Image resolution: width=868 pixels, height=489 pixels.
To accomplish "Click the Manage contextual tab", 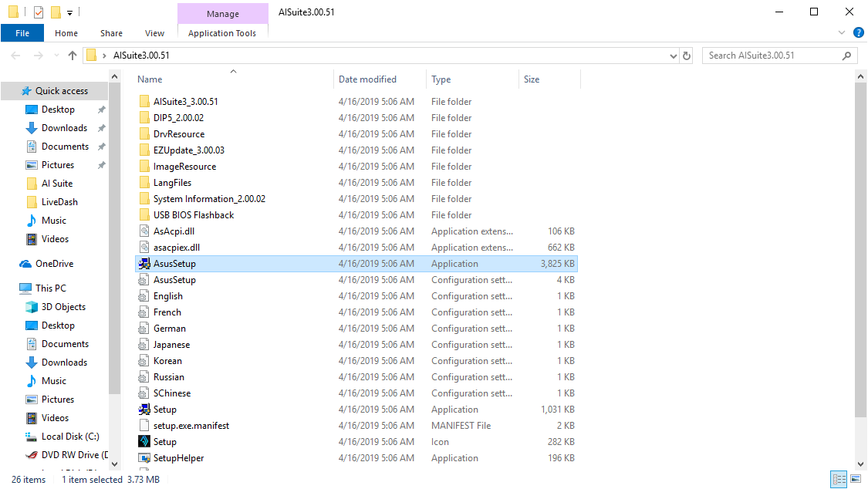I will click(222, 13).
